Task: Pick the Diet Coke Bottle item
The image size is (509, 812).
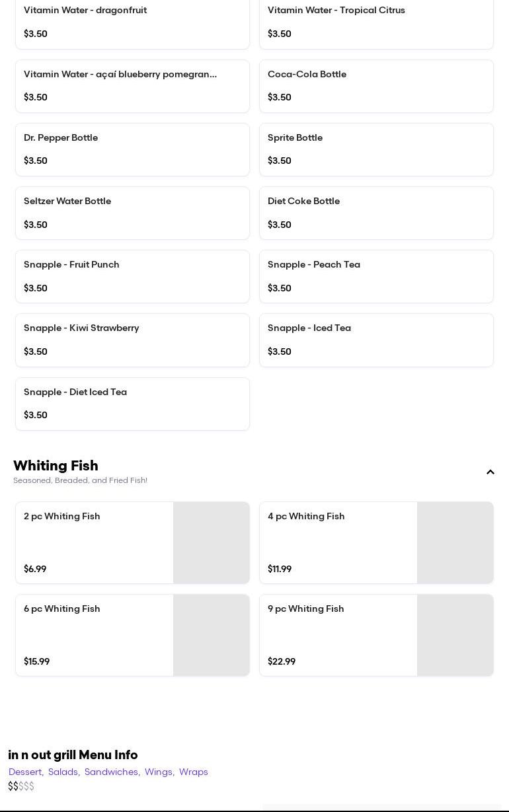Action: [x=376, y=213]
